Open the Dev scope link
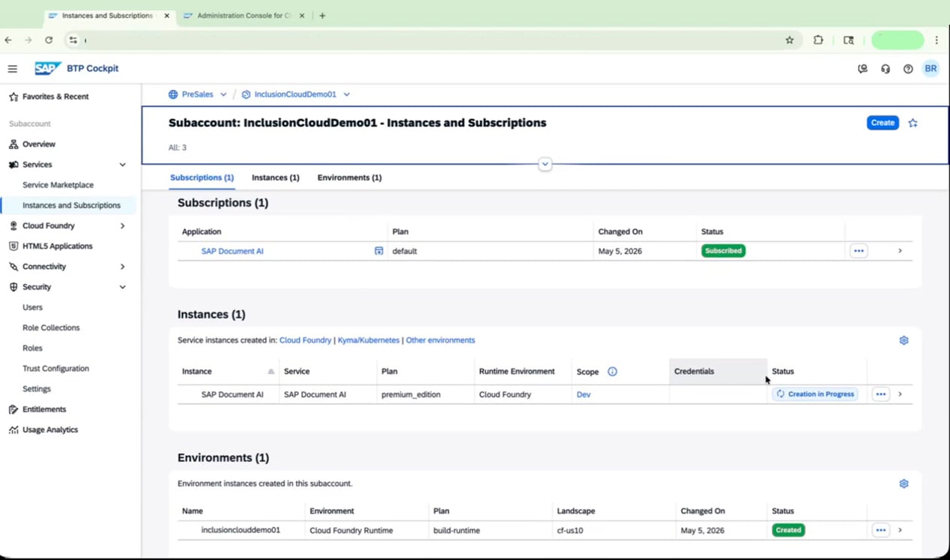950x560 pixels. [584, 395]
